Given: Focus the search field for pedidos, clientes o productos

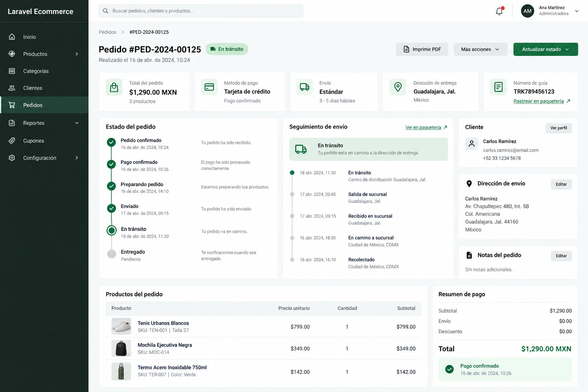Looking at the screenshot, I should click(x=201, y=11).
